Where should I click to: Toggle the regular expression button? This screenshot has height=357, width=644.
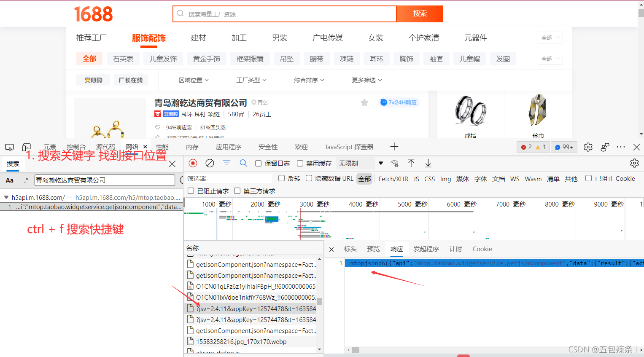pyautogui.click(x=26, y=180)
